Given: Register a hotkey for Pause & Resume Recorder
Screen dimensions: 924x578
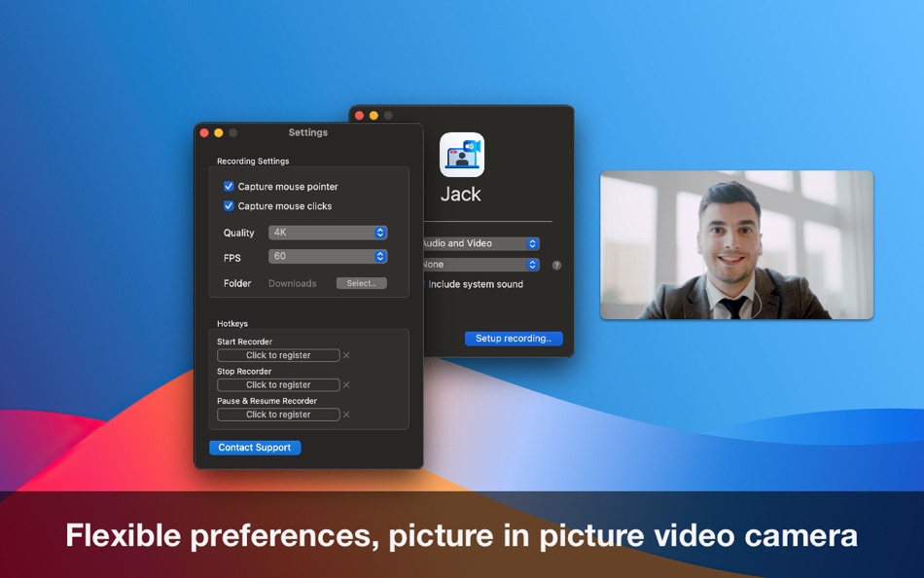Looking at the screenshot, I should tap(278, 415).
